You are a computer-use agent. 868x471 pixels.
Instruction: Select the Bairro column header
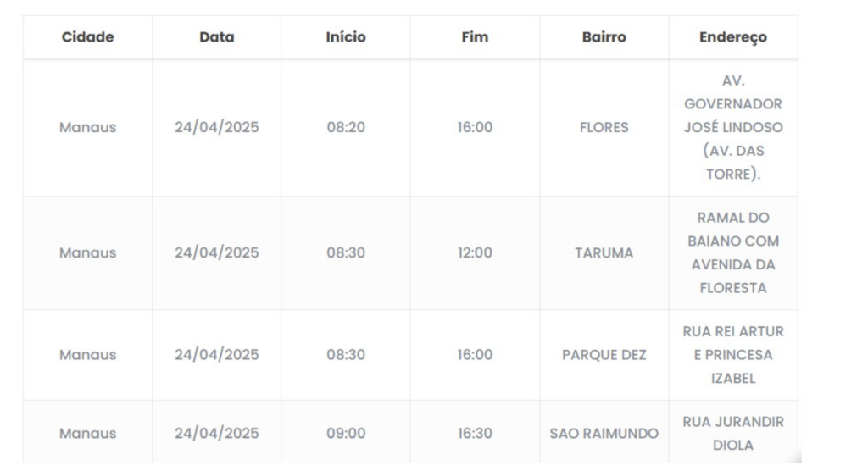pyautogui.click(x=604, y=37)
